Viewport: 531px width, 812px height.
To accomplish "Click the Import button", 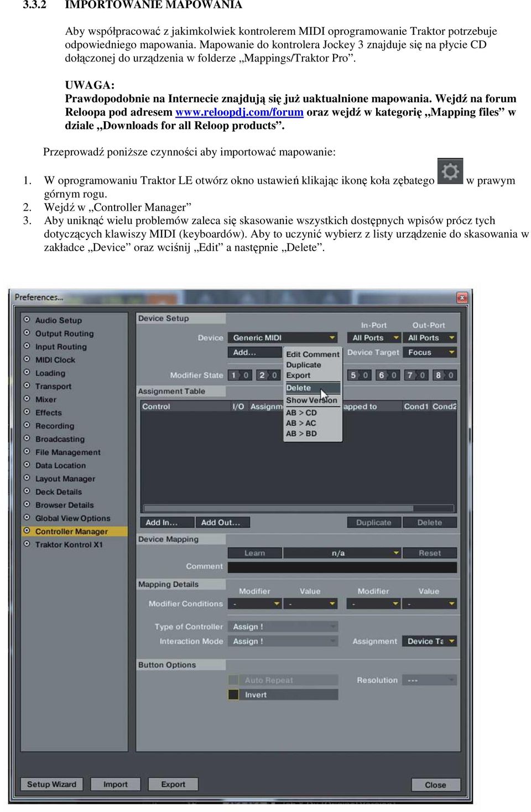I will point(115,784).
